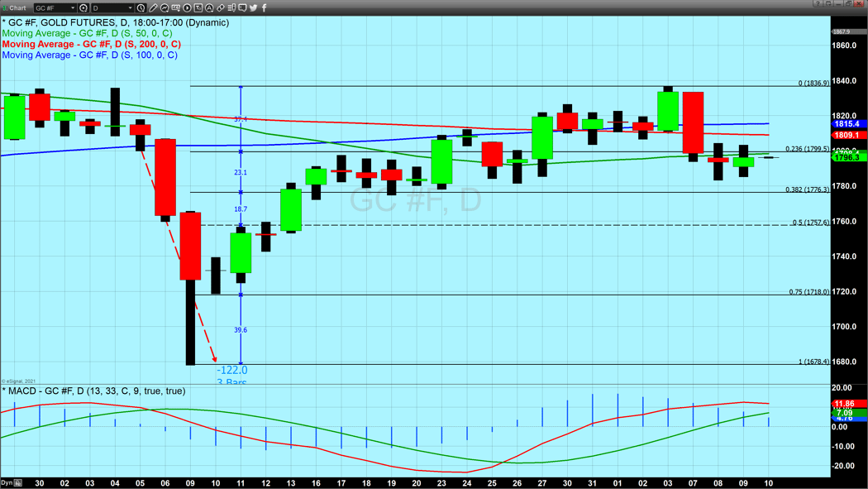Select Fibonacci level 1 (1678.4) label
The image size is (868, 489).
(x=813, y=362)
